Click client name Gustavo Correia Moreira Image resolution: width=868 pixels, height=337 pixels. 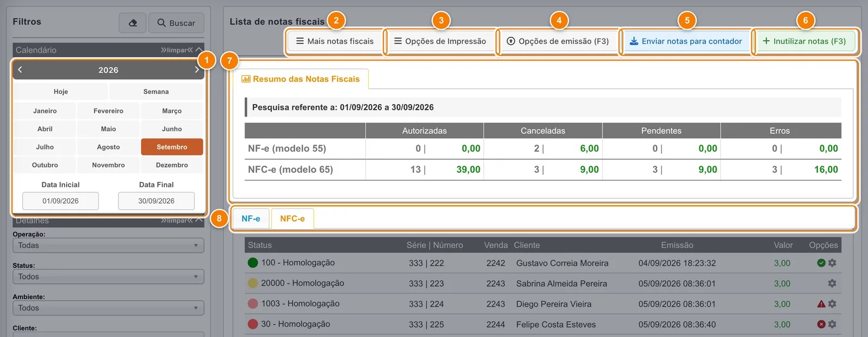point(563,263)
